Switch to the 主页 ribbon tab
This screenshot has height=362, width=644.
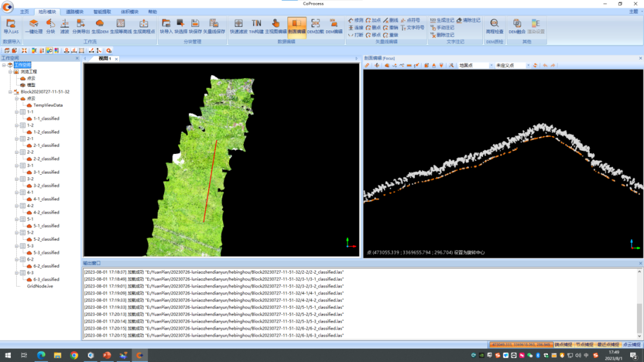click(24, 12)
